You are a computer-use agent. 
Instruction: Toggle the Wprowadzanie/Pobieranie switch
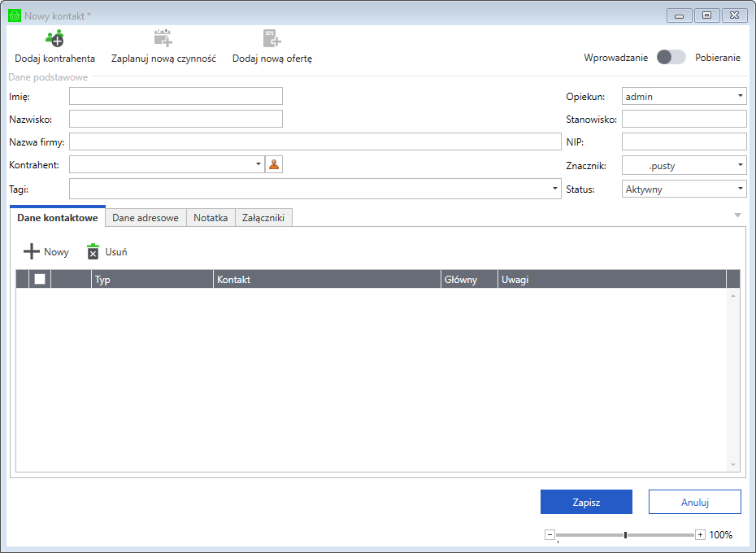(671, 58)
